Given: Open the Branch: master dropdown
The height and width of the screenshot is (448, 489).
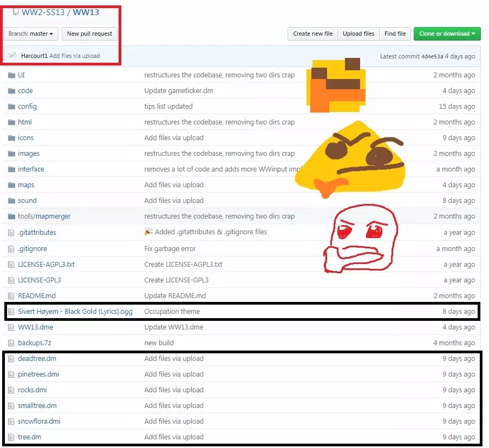Looking at the screenshot, I should click(31, 34).
